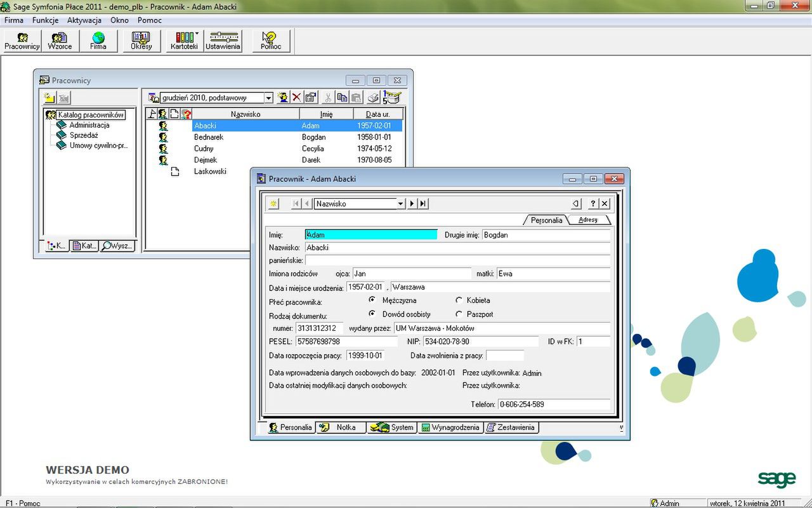This screenshot has height=508, width=812.
Task: Open the Wzorce toolbar button
Action: (60, 41)
